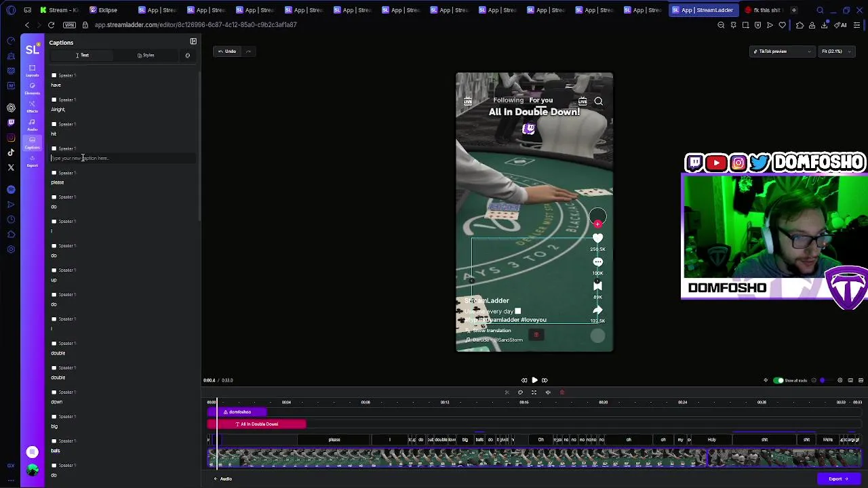Switch to the Styles tab in Captions
This screenshot has height=488, width=868.
tap(146, 55)
